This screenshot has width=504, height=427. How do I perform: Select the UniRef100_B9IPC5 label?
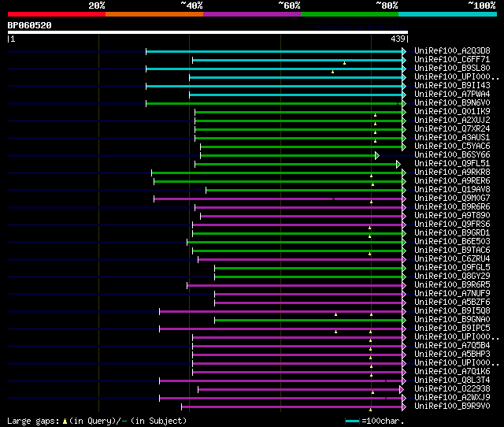452,329
